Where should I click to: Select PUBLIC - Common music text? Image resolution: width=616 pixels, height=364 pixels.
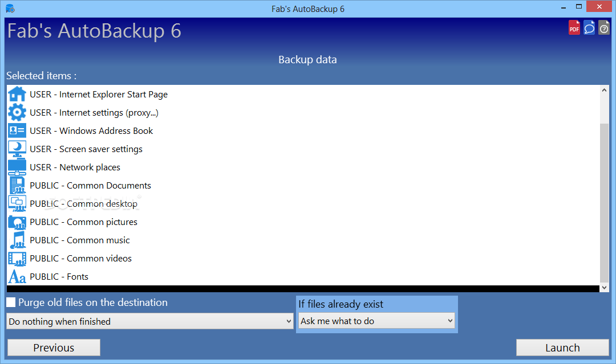click(x=80, y=240)
